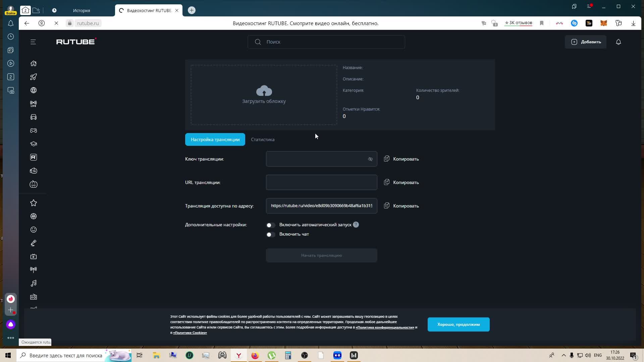Click the star Favorites sidebar icon
The width and height of the screenshot is (644, 362).
[34, 203]
